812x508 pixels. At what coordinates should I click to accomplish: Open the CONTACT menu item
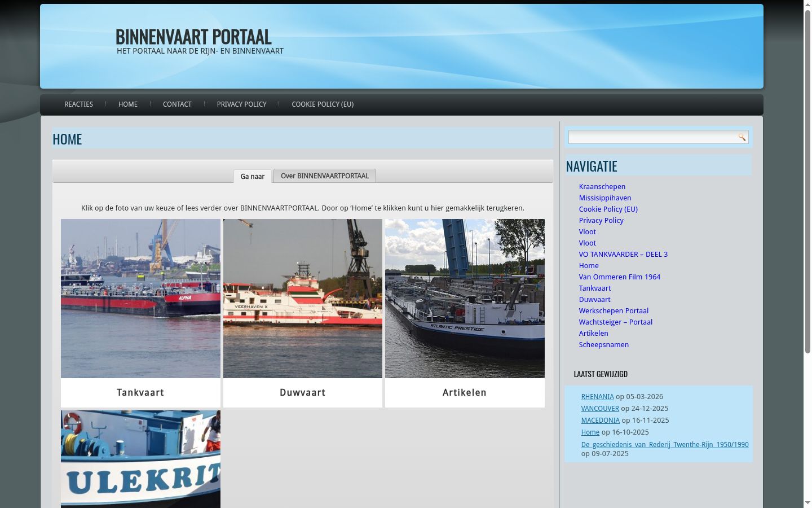177,104
